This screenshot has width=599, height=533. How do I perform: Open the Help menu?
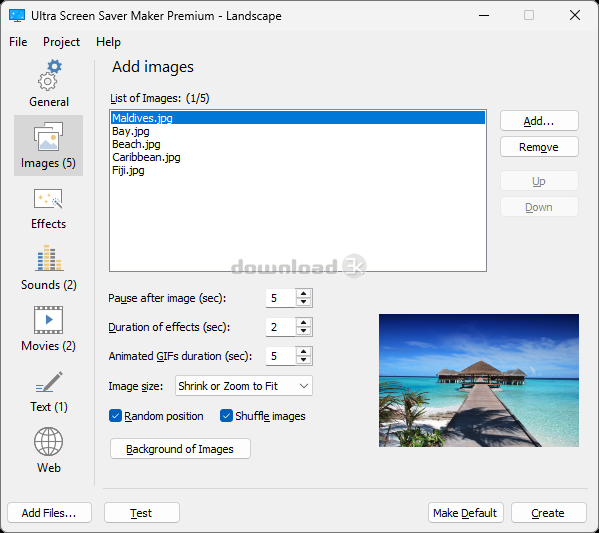[108, 42]
